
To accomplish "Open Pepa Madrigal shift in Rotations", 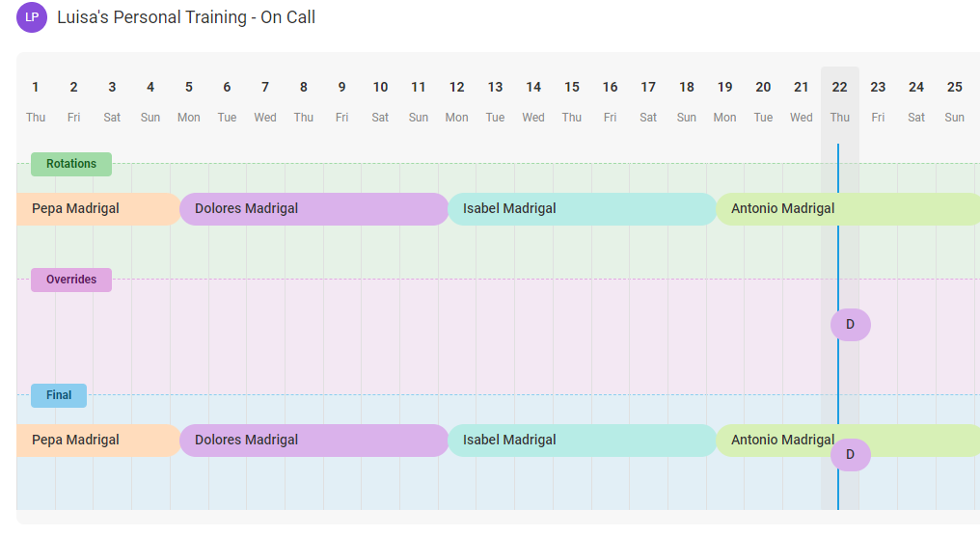I will pos(98,208).
